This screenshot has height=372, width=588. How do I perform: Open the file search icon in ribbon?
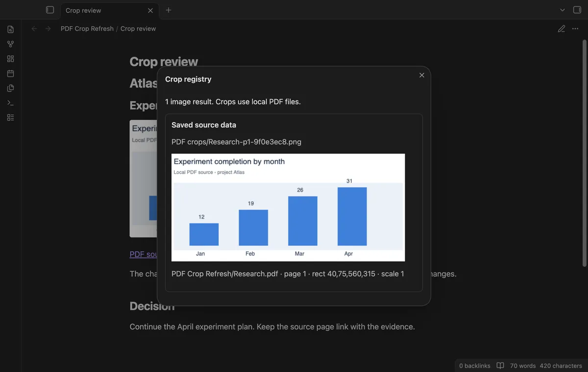[x=10, y=29]
